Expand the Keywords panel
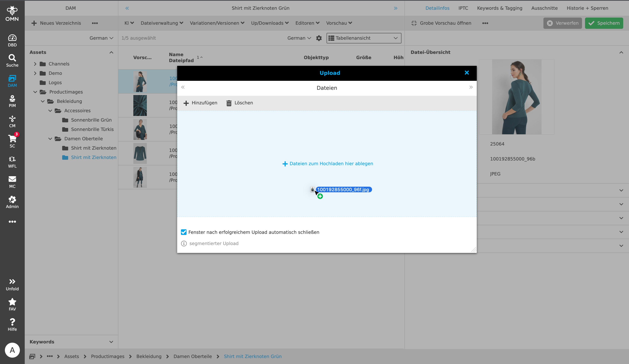Screen dimensions: 629x364 pyautogui.click(x=111, y=342)
